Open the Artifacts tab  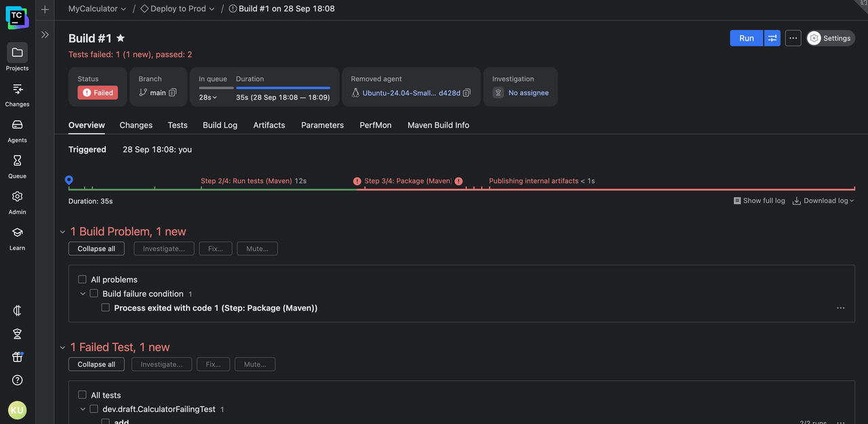coord(269,126)
